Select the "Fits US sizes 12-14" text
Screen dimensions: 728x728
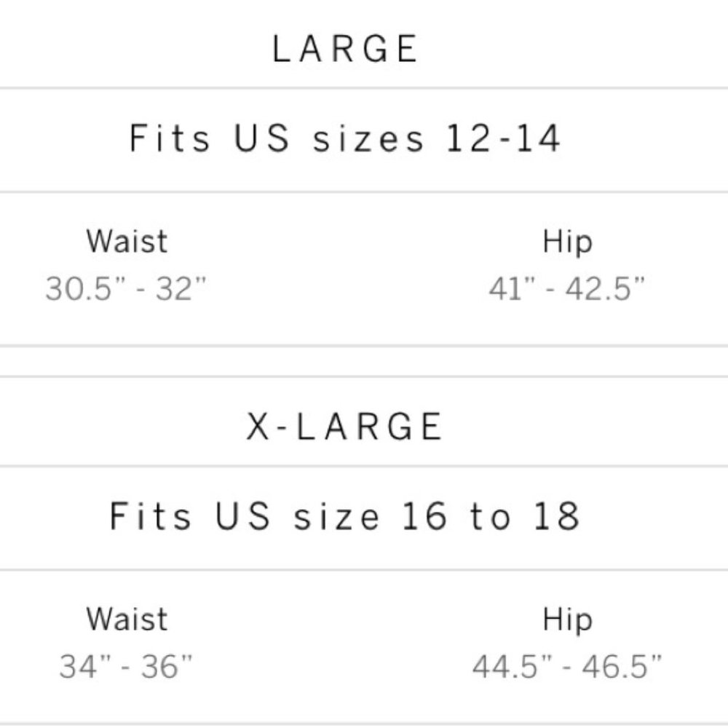point(345,138)
